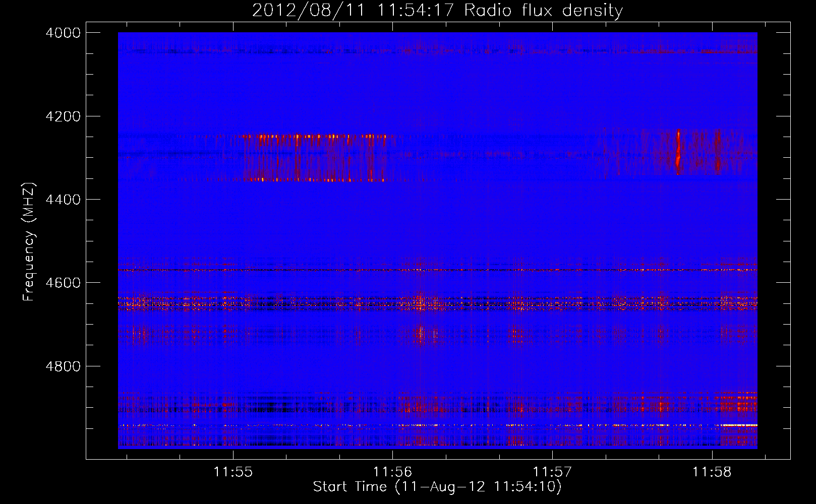This screenshot has width=816, height=504.
Task: Click the '11:55' time axis label
Action: 232,472
